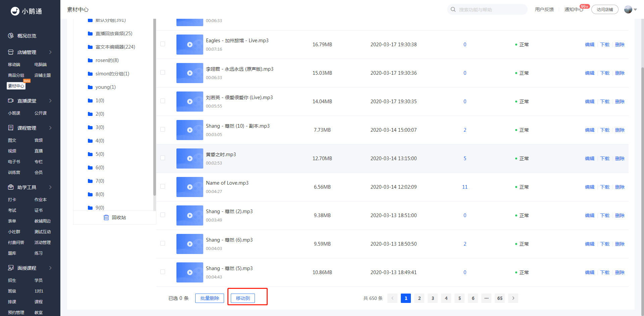Click the user avatar icon
The height and width of the screenshot is (316, 644).
click(x=628, y=9)
